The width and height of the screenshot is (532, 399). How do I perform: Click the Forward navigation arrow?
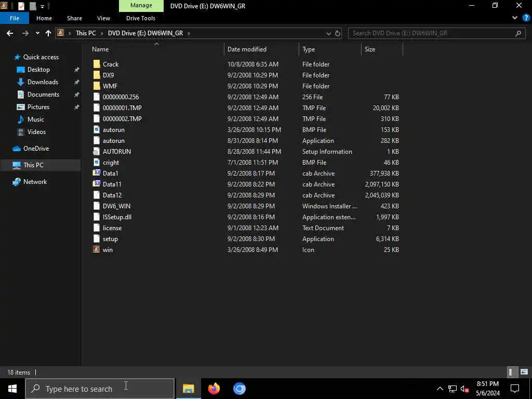click(25, 33)
